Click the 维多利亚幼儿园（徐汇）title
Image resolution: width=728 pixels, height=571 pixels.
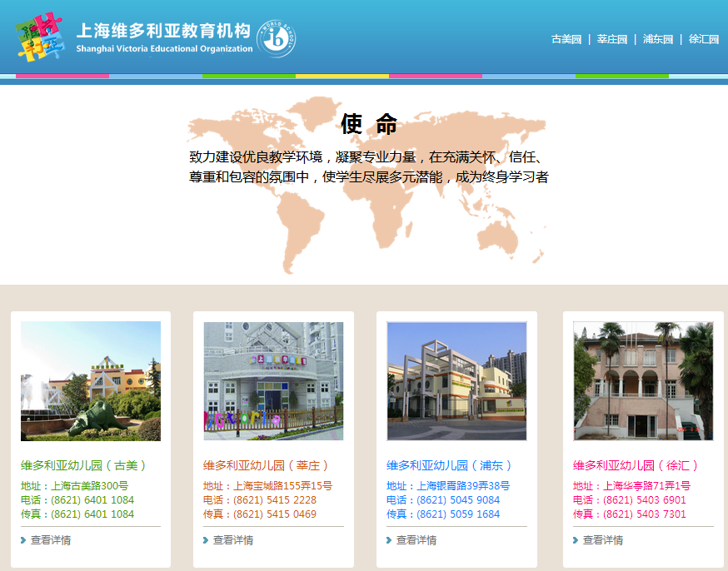[x=636, y=465]
